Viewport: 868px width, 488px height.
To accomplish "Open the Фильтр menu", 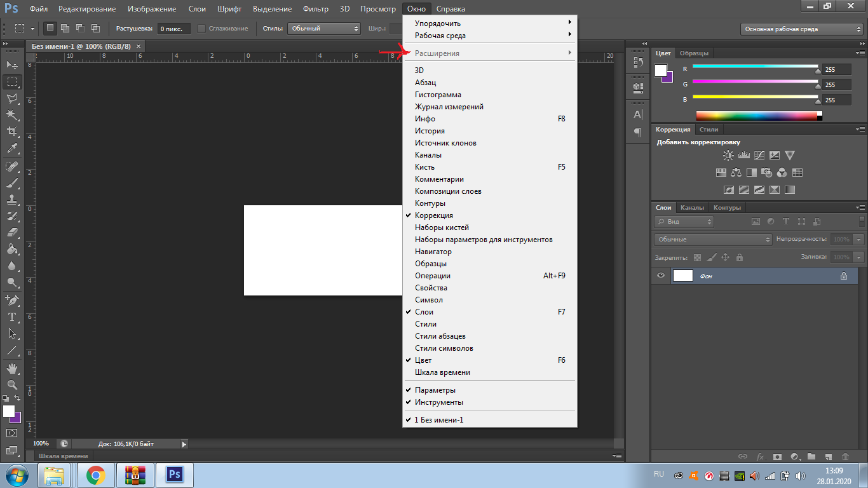I will [x=315, y=9].
